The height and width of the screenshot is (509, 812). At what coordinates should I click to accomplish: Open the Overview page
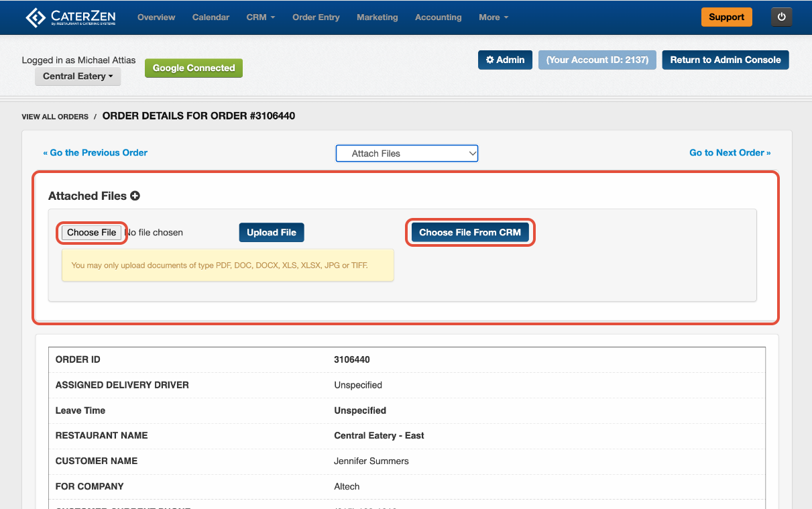tap(156, 17)
